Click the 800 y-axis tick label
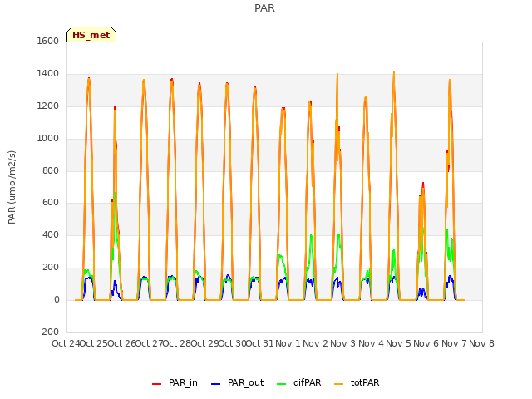This screenshot has width=532, height=399. pyautogui.click(x=51, y=170)
